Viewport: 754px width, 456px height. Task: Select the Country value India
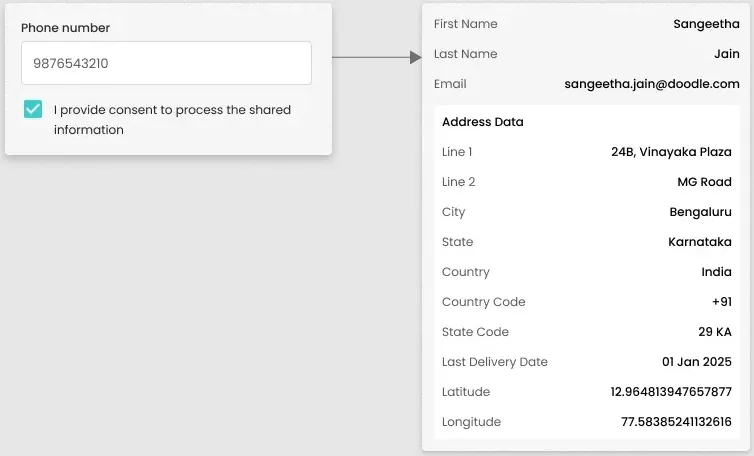716,272
